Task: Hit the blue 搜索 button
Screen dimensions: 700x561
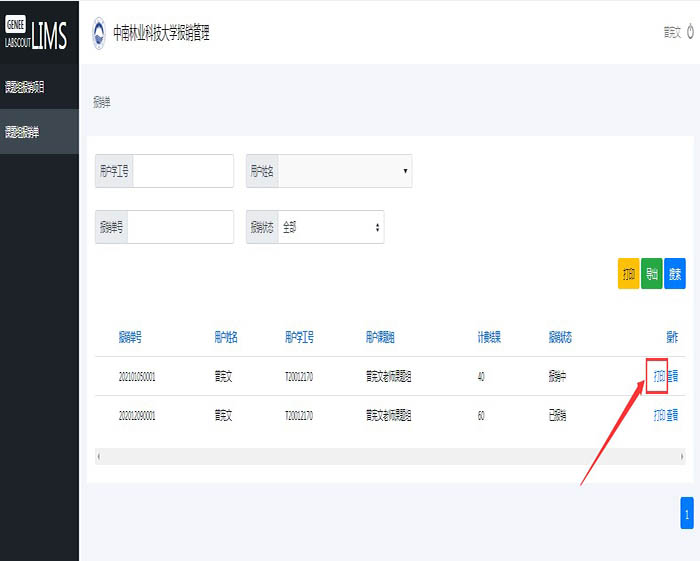Action: click(x=675, y=274)
